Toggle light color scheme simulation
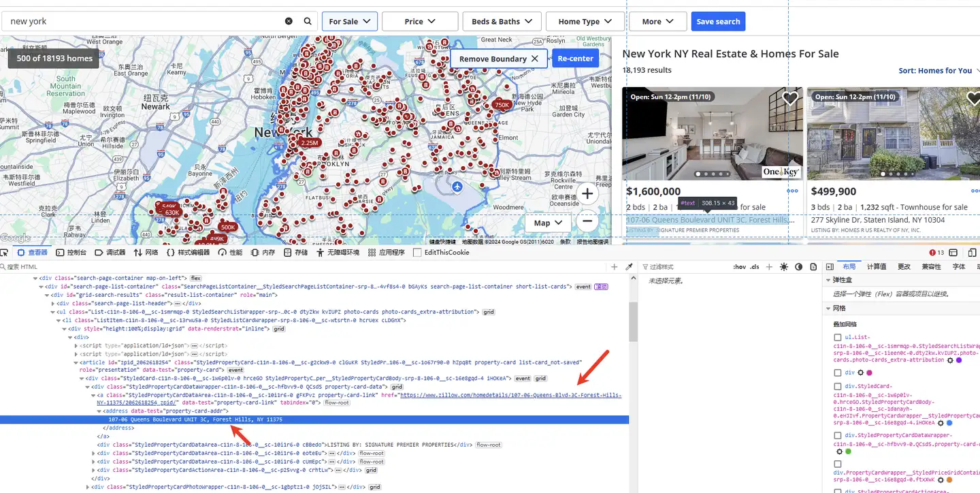The height and width of the screenshot is (493, 980). pos(784,267)
